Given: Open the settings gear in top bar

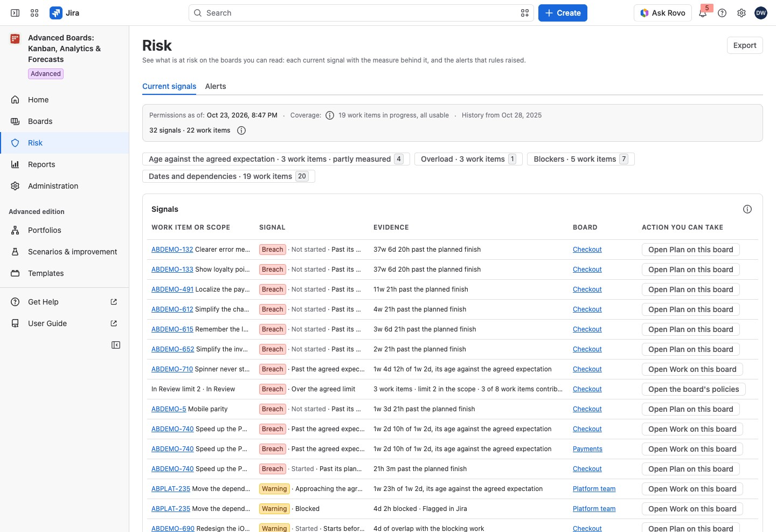Looking at the screenshot, I should (742, 13).
